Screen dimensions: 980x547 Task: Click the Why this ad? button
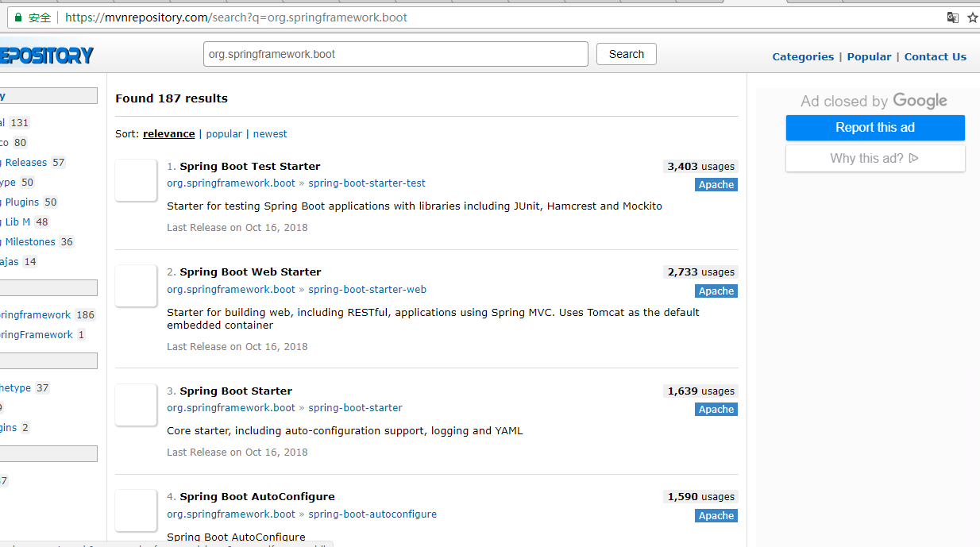(x=875, y=158)
